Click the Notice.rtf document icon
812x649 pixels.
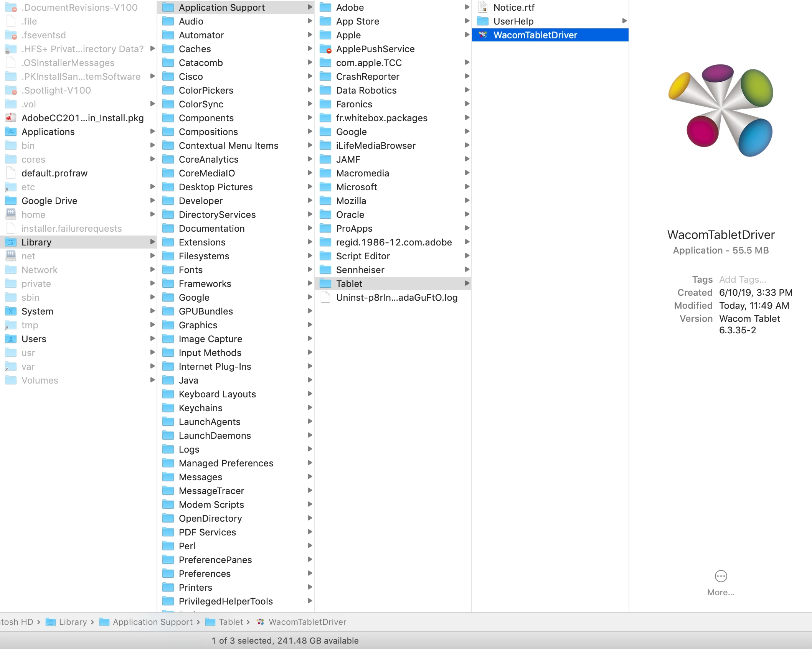483,7
